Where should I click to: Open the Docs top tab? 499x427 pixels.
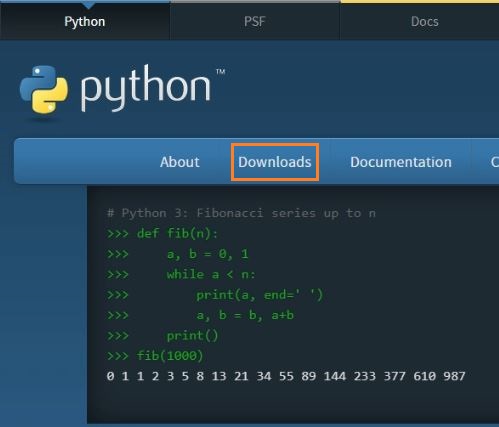click(424, 22)
